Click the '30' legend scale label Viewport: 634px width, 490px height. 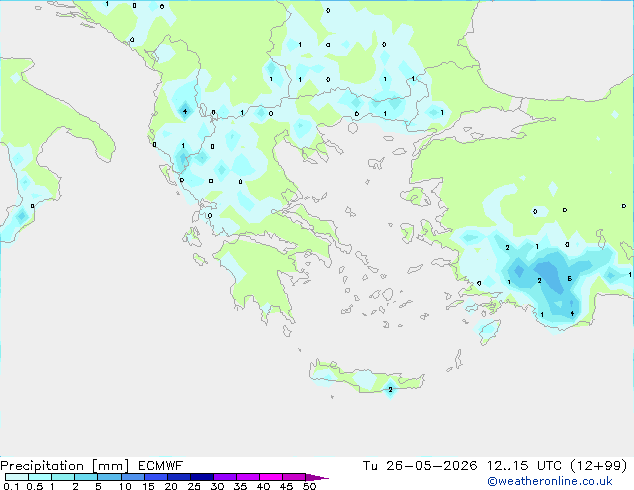tap(217, 486)
